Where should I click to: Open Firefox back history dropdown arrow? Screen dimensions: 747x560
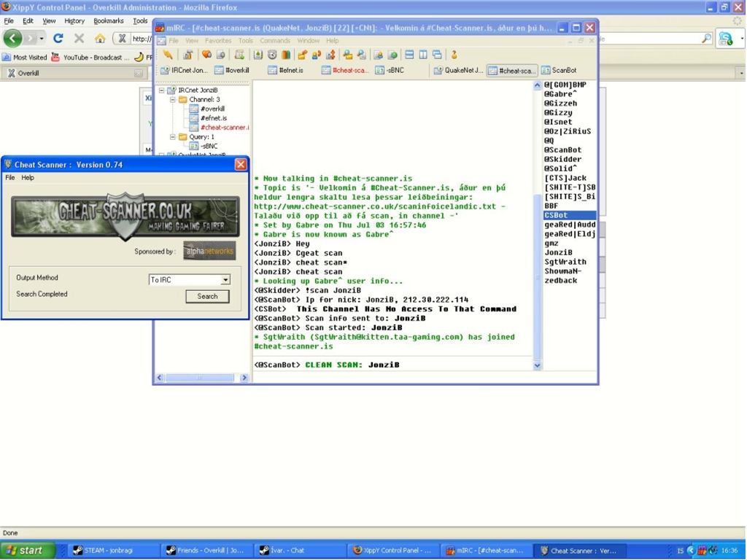pyautogui.click(x=42, y=38)
